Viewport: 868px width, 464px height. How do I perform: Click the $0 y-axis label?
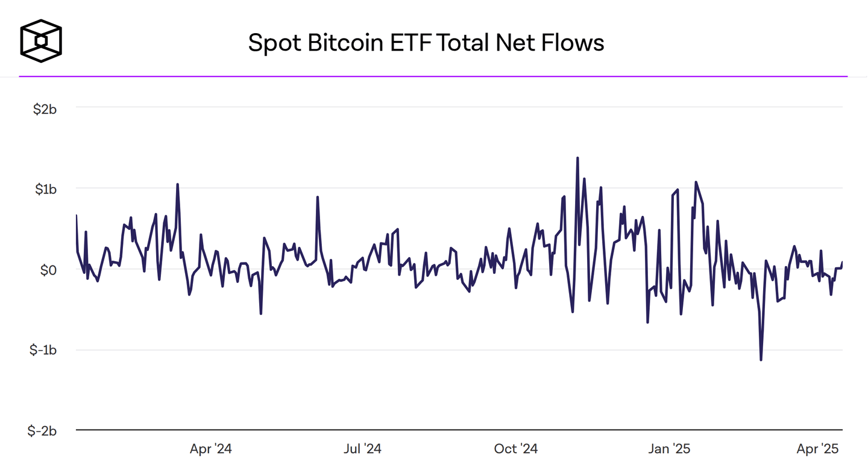pyautogui.click(x=48, y=270)
